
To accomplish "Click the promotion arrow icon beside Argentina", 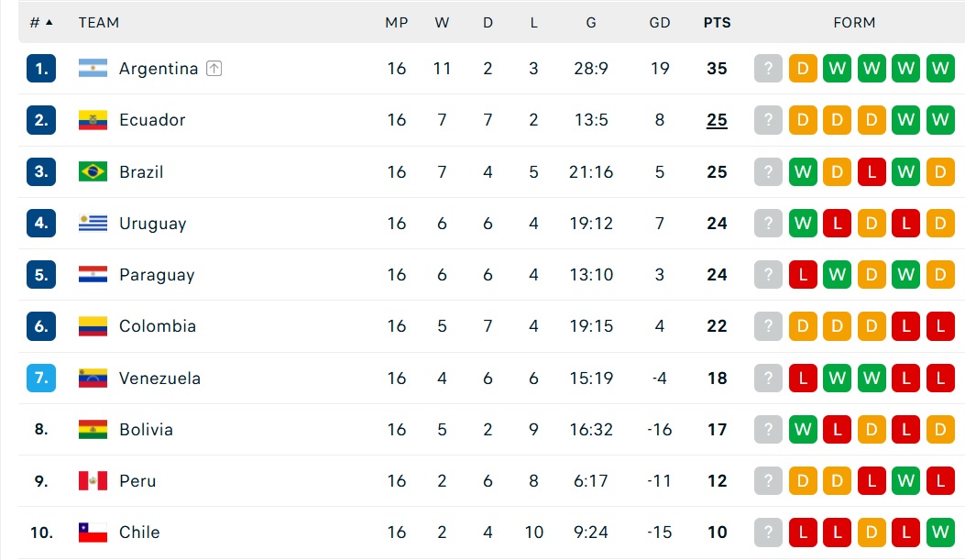I will tap(214, 69).
